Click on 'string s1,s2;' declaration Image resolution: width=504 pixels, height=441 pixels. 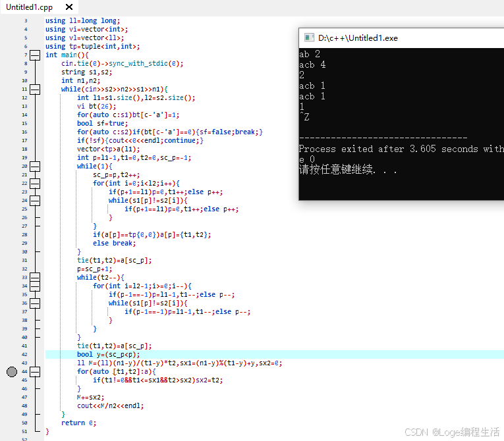[86, 72]
